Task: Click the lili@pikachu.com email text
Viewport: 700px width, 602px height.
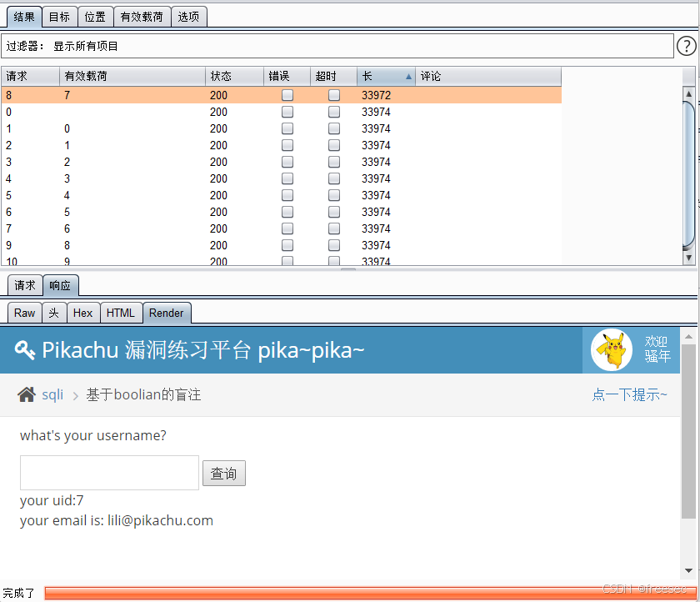Action: (160, 521)
